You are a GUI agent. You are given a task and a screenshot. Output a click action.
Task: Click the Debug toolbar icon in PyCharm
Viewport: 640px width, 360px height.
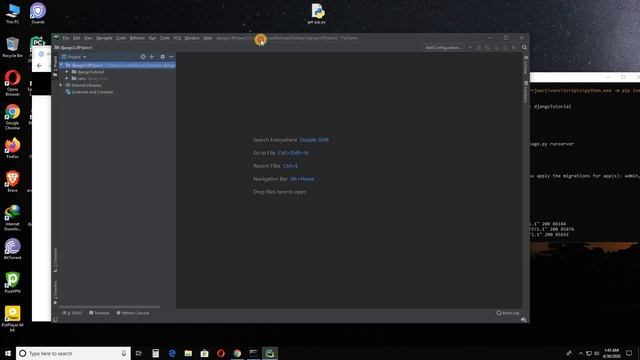[479, 47]
